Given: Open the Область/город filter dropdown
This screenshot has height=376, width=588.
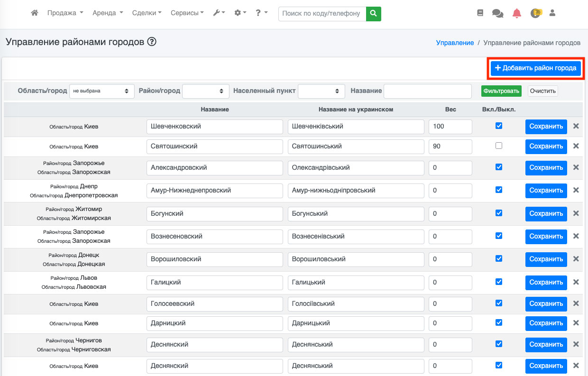Looking at the screenshot, I should click(x=101, y=91).
